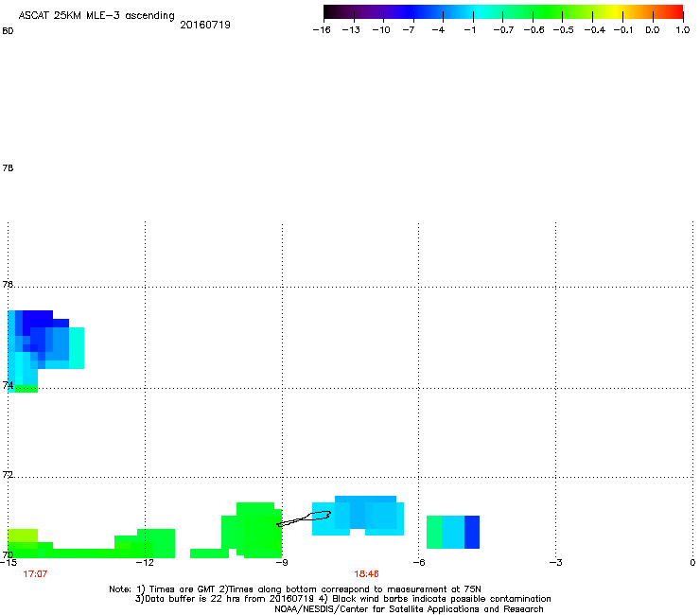Click the "ASCAT 25KM MLE-3 ascending" title

tap(96, 16)
